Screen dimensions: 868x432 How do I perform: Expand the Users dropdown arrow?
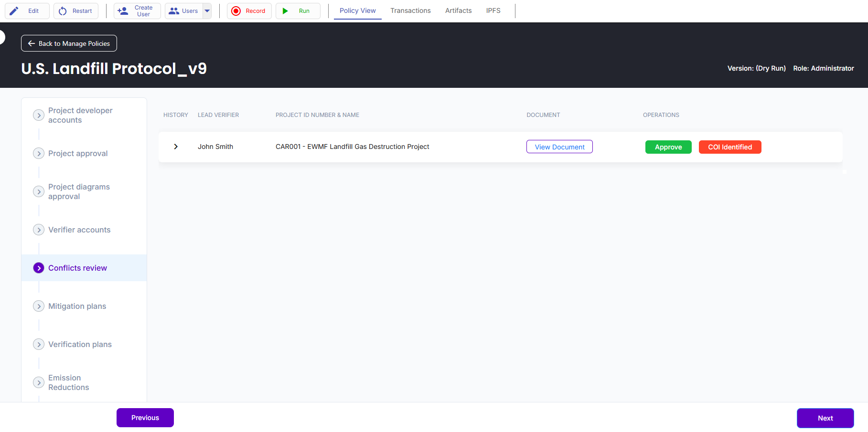coord(207,11)
